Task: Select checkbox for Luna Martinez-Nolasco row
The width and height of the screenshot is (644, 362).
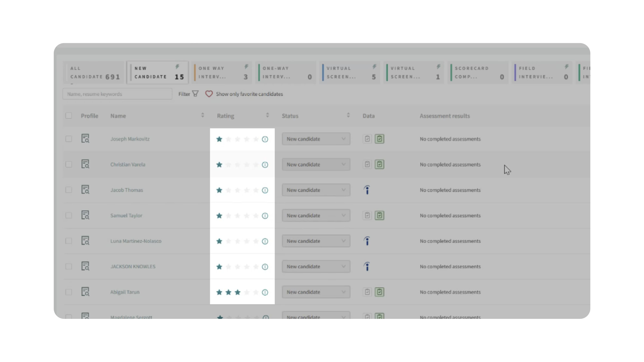Action: click(x=69, y=241)
